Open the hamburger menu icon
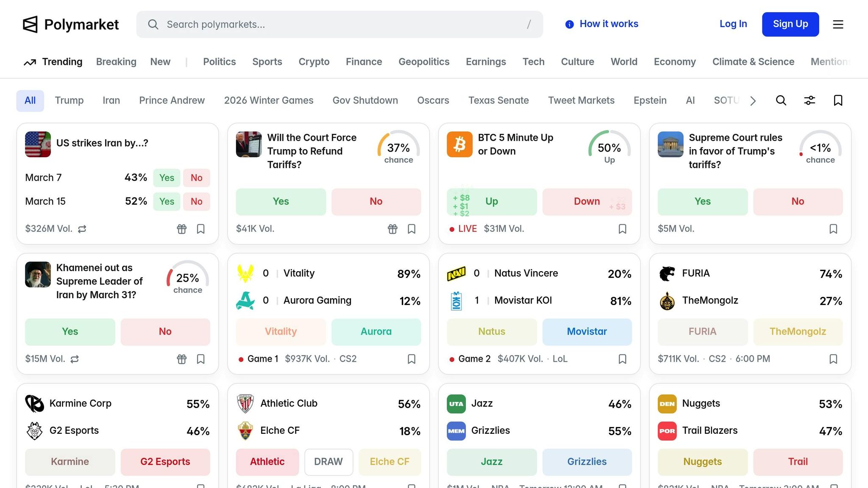This screenshot has height=488, width=868. 838,25
